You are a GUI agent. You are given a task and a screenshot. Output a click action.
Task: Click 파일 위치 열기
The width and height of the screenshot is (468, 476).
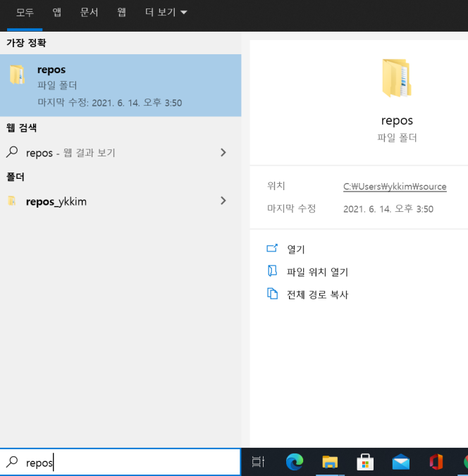tap(317, 272)
